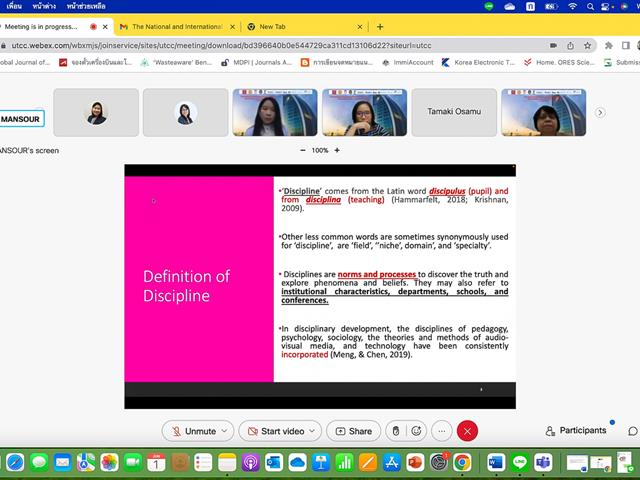The image size is (640, 480).
Task: Switch to The National and International tab
Action: [x=177, y=27]
